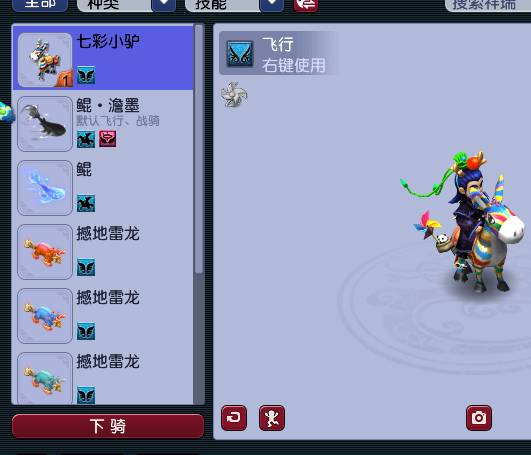Click the blue flying icon under 鲲·澹墨
The width and height of the screenshot is (531, 455).
(86, 139)
